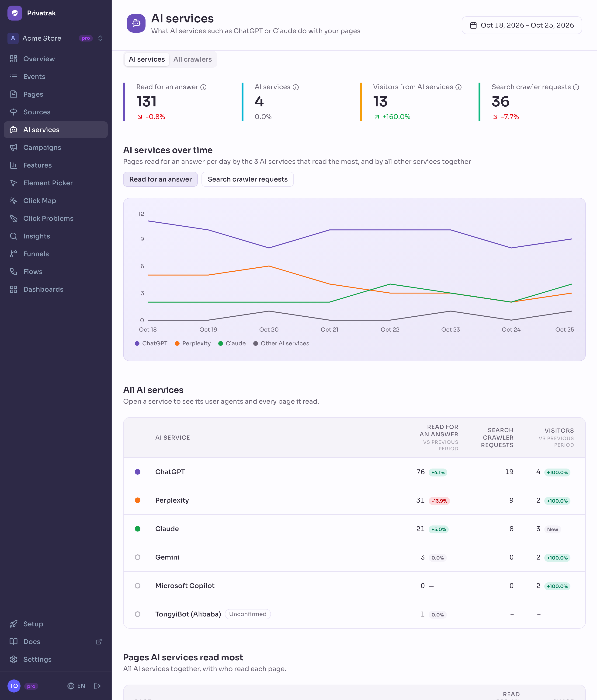The width and height of the screenshot is (597, 700).
Task: Open the Perplexity service row
Action: (x=354, y=500)
